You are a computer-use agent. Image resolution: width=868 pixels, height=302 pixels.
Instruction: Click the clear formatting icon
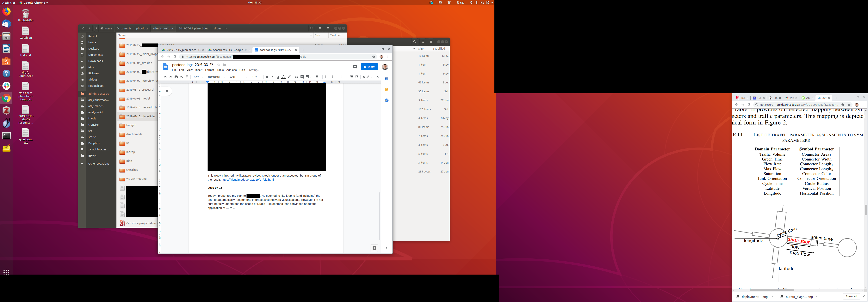[x=364, y=77]
